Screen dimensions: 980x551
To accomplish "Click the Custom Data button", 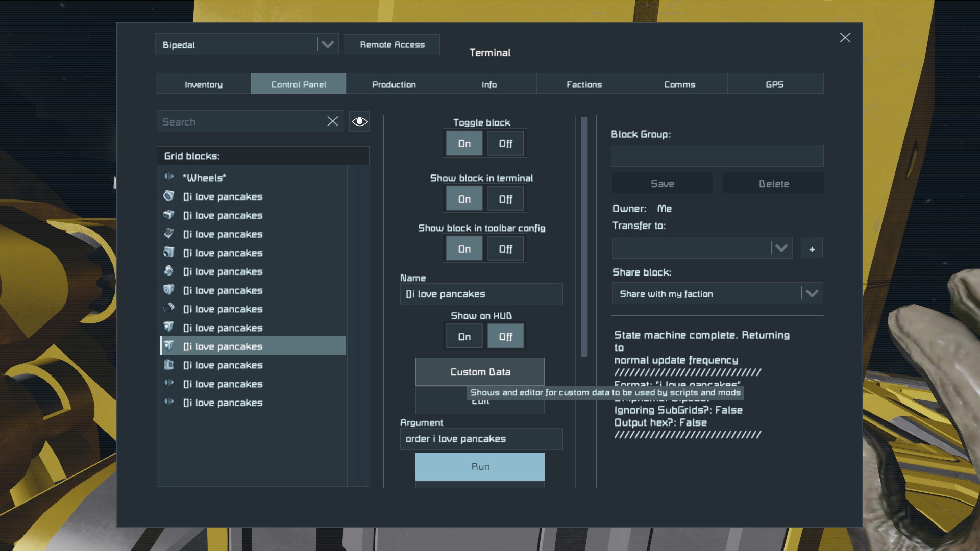I will pos(480,372).
